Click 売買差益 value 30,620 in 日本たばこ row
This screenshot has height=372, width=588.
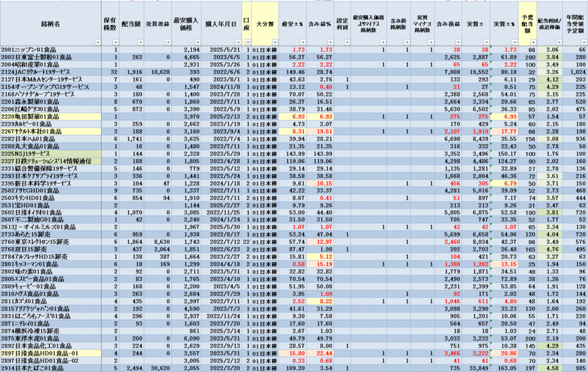pyautogui.click(x=160, y=368)
